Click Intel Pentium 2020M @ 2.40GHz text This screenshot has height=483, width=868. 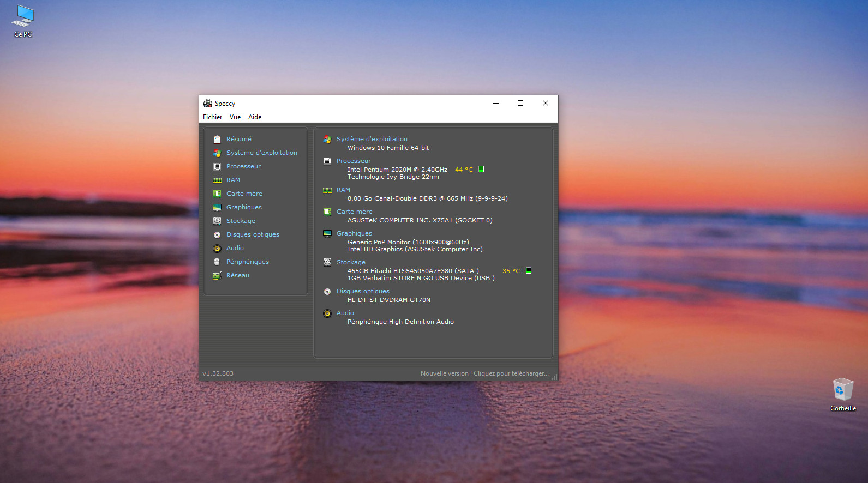397,170
